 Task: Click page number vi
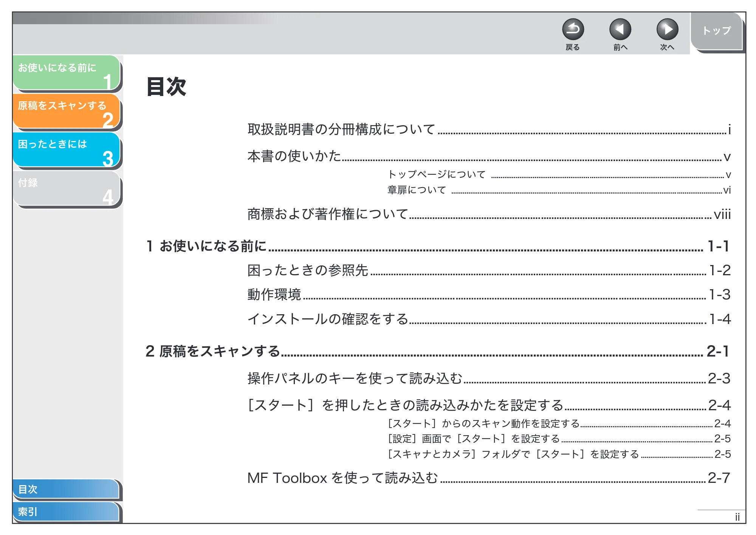pyautogui.click(x=727, y=190)
